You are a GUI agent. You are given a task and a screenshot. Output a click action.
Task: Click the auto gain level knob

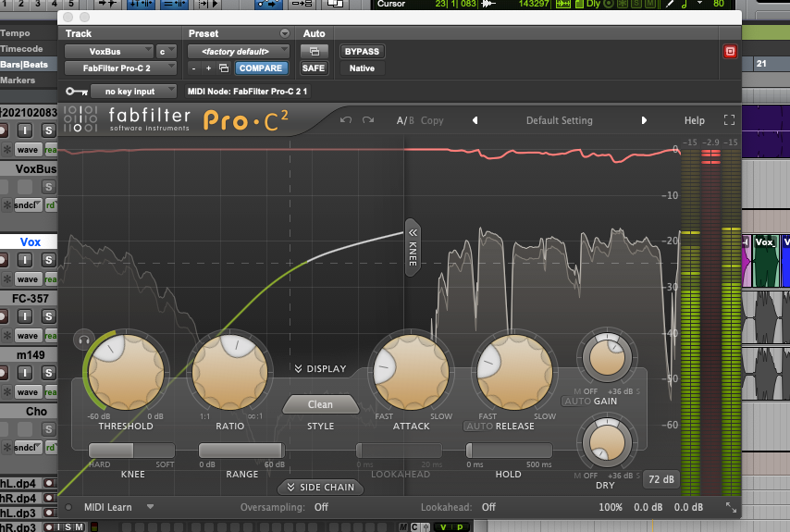(x=607, y=358)
